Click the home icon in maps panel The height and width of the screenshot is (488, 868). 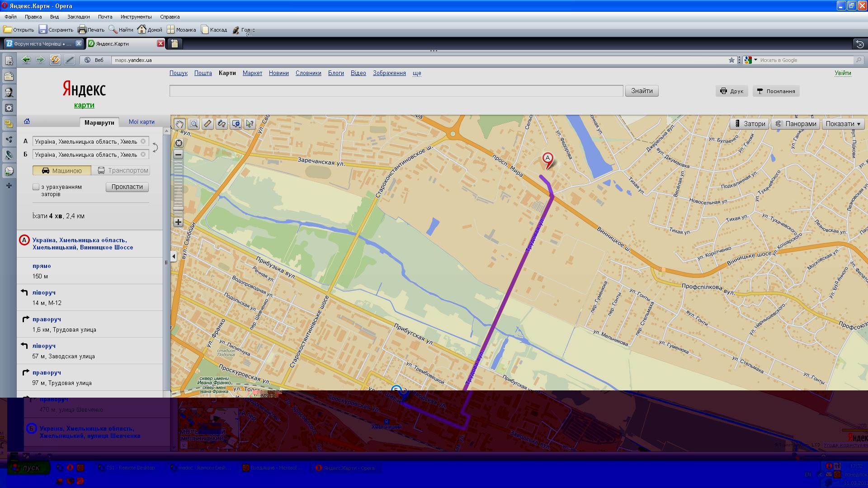(x=27, y=121)
